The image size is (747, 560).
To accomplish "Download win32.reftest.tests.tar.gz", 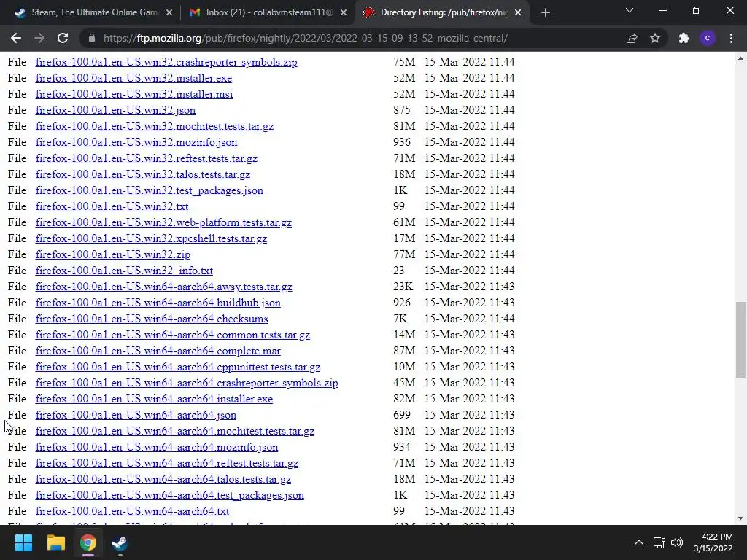I will [146, 158].
